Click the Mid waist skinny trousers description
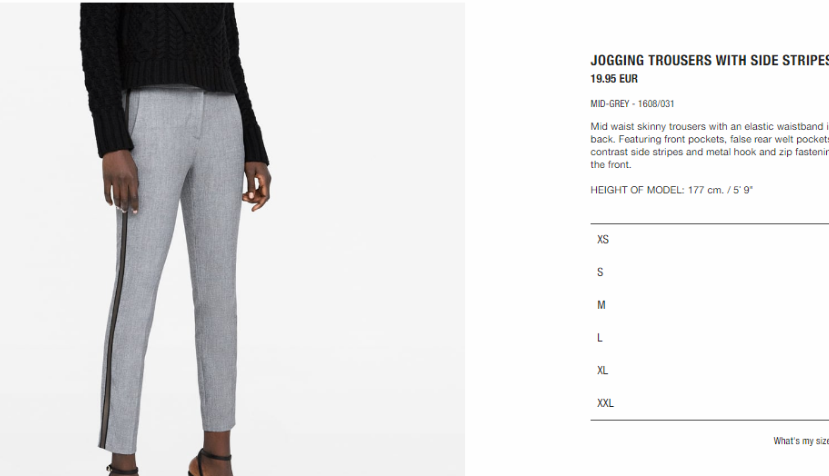Viewport: 829px width, 476px height. [x=710, y=145]
